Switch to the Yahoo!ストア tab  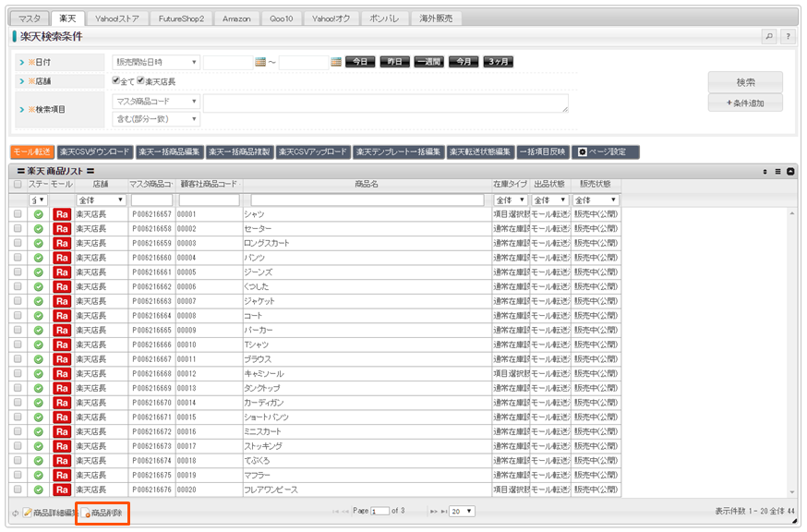[x=117, y=18]
